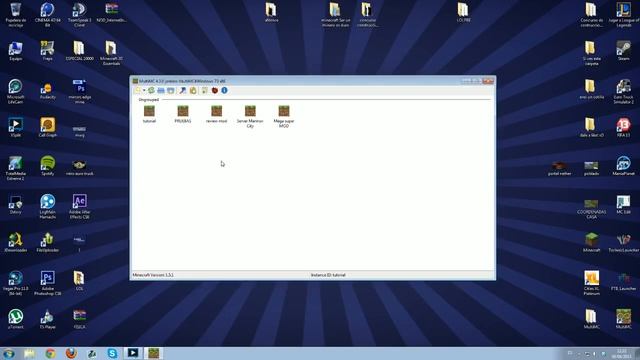Viewport: 640px width, 360px height.
Task: Open the ESPECIAL 10000 folder
Action: point(80,51)
